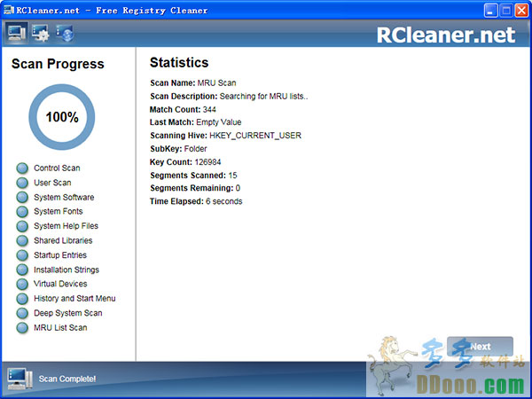Close the RCleaner.net window

click(521, 11)
